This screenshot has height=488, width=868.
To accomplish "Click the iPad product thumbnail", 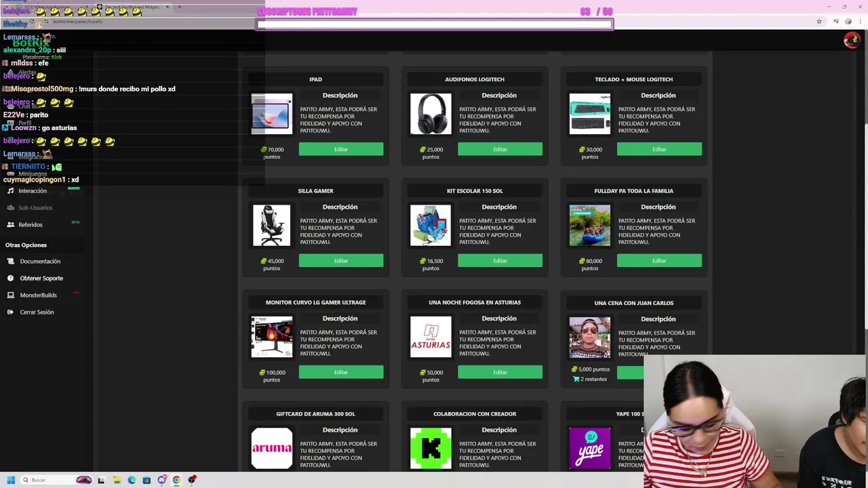I will (271, 114).
